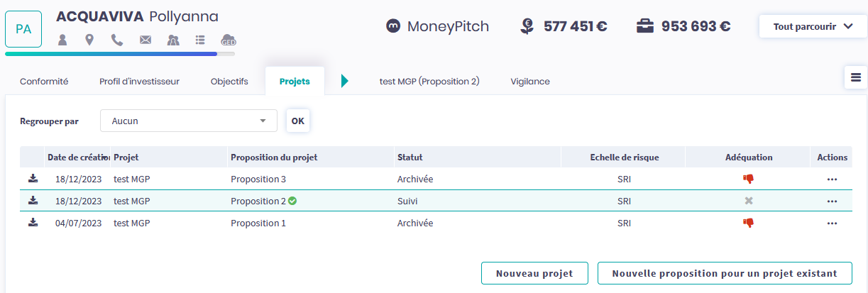Download the Proposition 1 row document
The width and height of the screenshot is (868, 293).
[x=33, y=223]
